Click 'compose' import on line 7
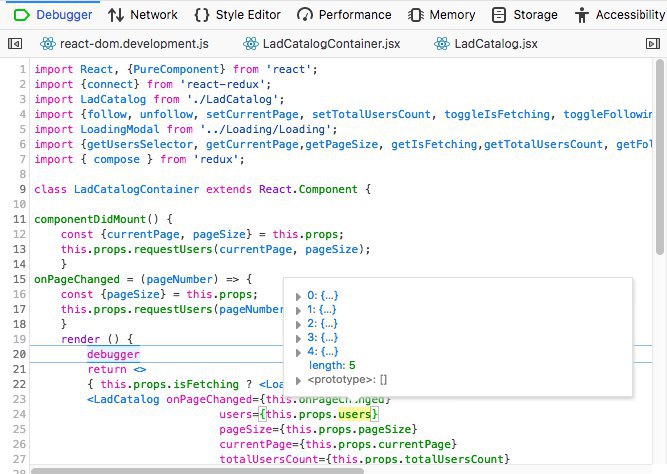The width and height of the screenshot is (667, 474). [117, 160]
